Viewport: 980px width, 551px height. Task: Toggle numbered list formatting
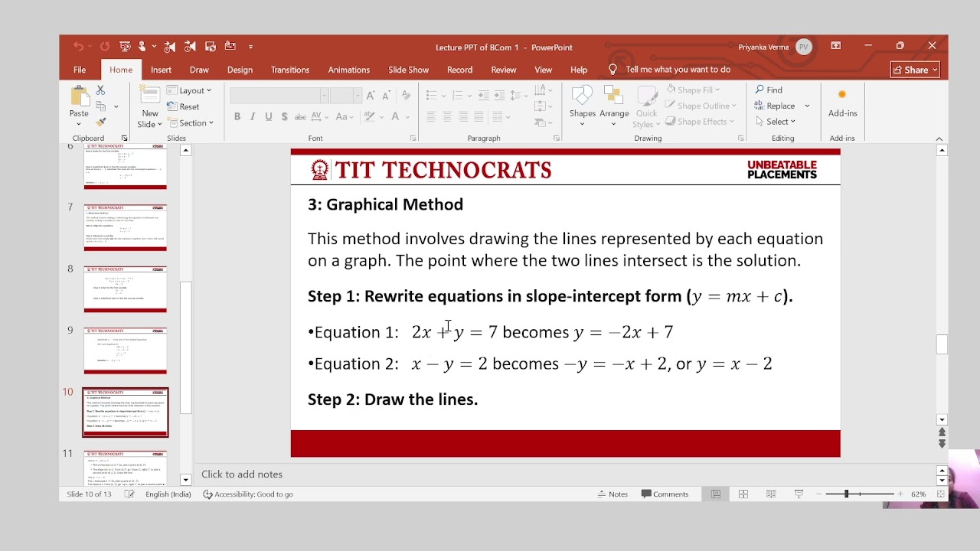(x=458, y=96)
